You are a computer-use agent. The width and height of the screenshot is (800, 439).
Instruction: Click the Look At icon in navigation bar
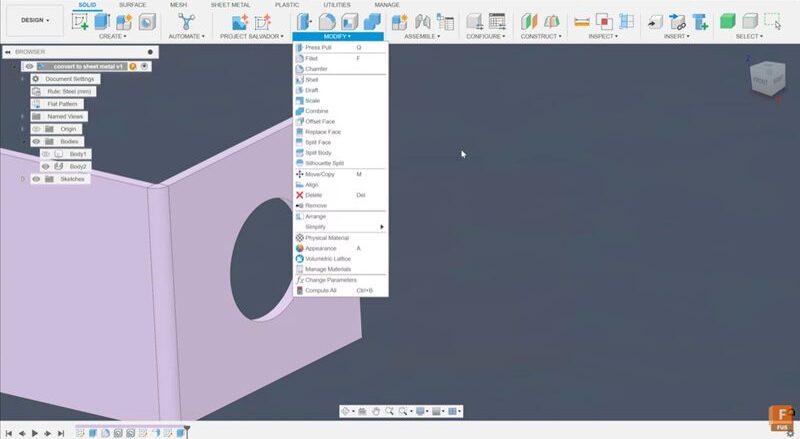click(x=362, y=411)
